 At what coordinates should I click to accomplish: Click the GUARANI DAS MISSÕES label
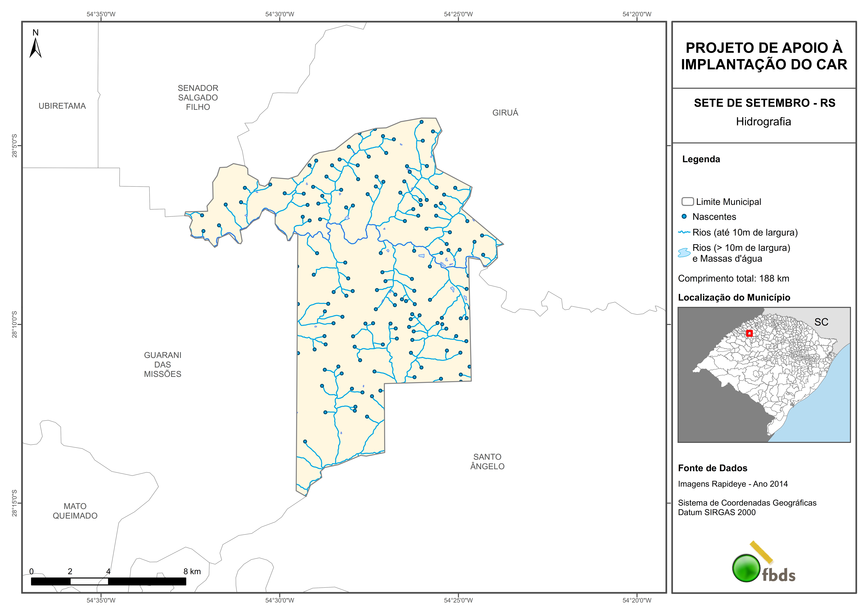(163, 364)
